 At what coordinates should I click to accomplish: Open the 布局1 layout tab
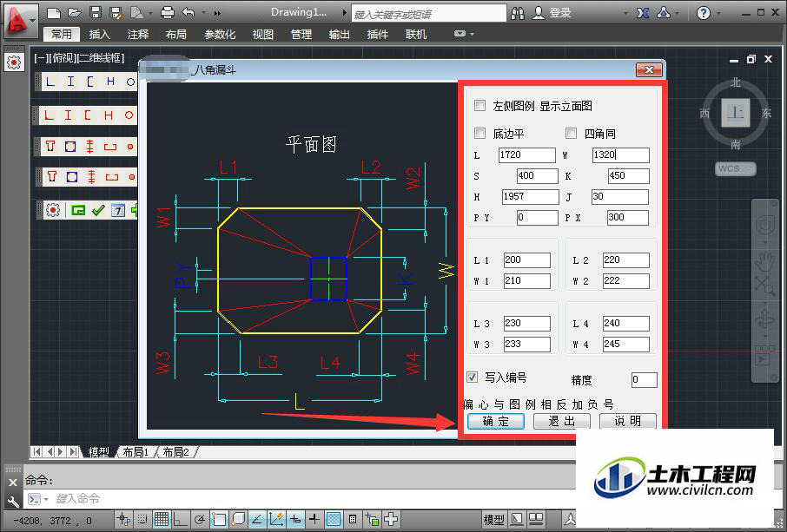[136, 452]
